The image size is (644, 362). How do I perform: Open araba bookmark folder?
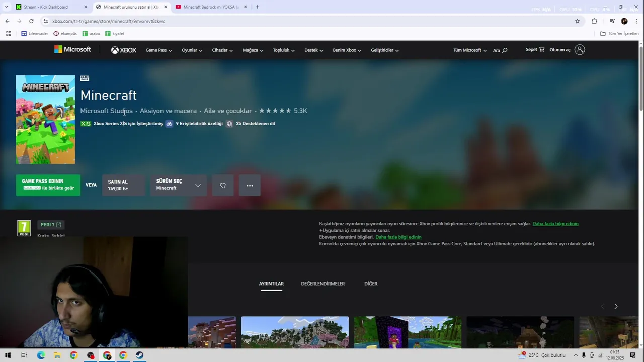pyautogui.click(x=91, y=34)
